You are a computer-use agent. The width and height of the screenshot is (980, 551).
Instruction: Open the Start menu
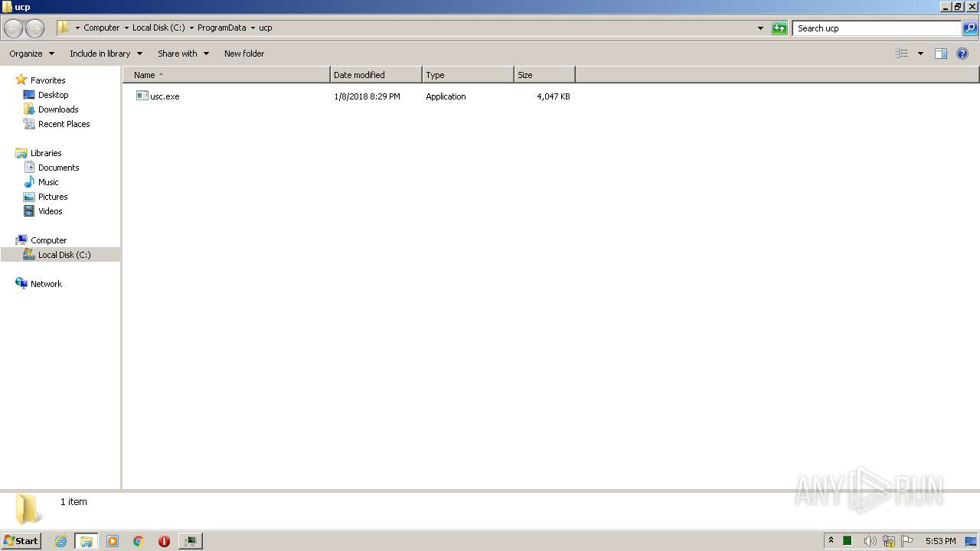21,540
